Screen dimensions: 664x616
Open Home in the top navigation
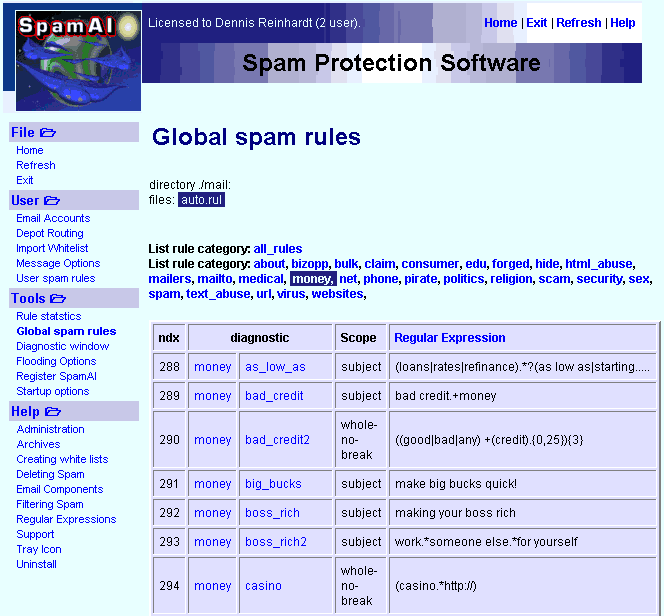500,23
